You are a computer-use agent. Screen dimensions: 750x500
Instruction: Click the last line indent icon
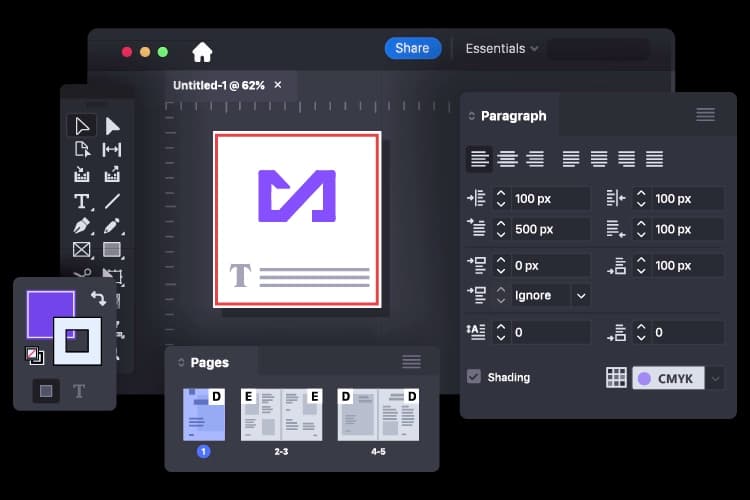[x=616, y=229]
